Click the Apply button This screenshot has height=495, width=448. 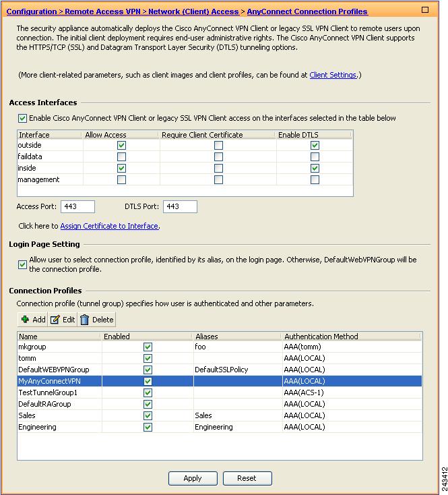193,478
